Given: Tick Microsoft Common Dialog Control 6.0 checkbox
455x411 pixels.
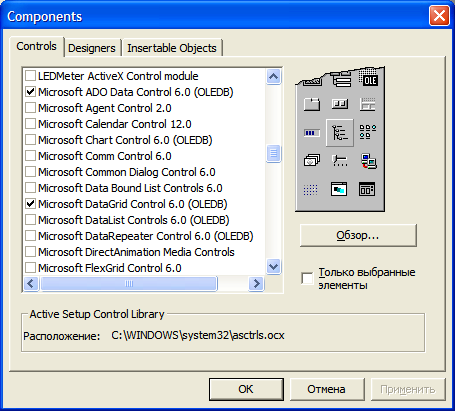Looking at the screenshot, I should 31,172.
